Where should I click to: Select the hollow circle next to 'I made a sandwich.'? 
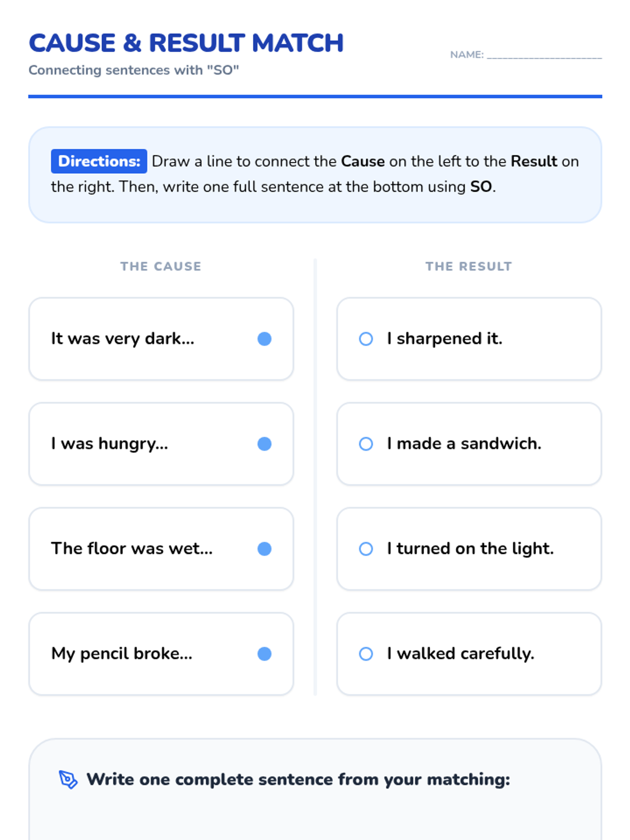pyautogui.click(x=366, y=444)
